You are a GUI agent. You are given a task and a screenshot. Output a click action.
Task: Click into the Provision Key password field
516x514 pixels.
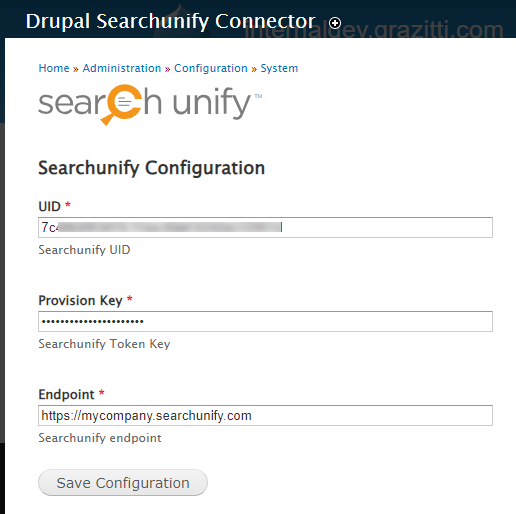pyautogui.click(x=265, y=321)
